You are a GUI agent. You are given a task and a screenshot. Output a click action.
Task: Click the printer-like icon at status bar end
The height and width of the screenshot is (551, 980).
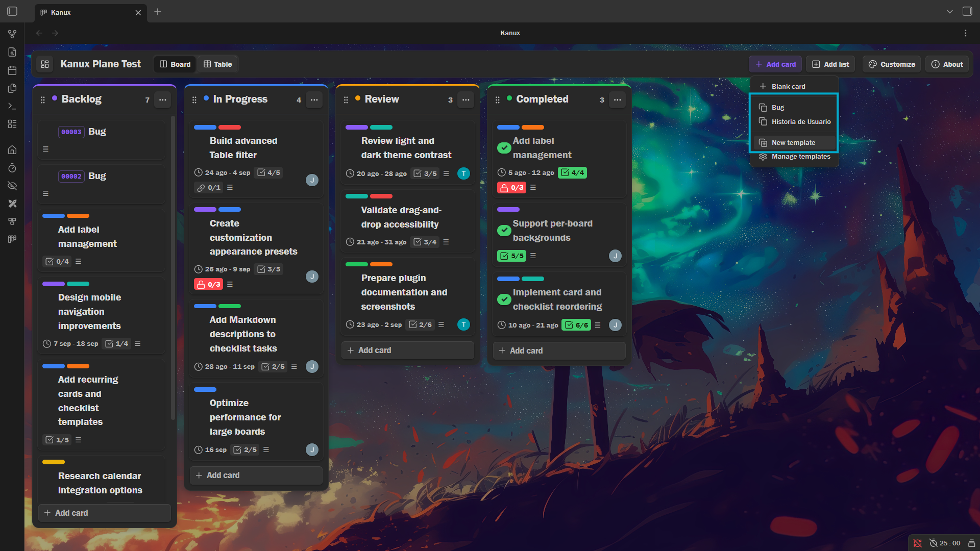point(971,543)
